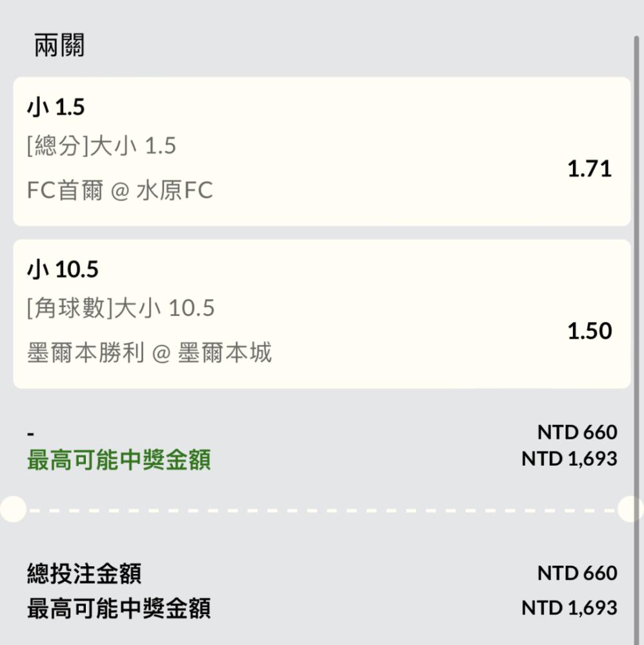Viewport: 644px width, 645px height.
Task: Select the 兩關 parlay heading
Action: point(59,45)
